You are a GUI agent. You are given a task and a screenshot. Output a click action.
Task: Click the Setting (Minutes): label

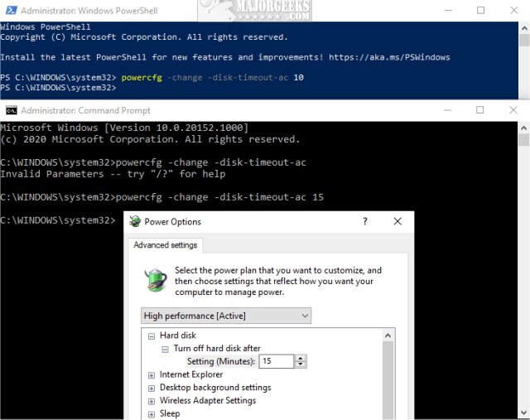pyautogui.click(x=221, y=361)
